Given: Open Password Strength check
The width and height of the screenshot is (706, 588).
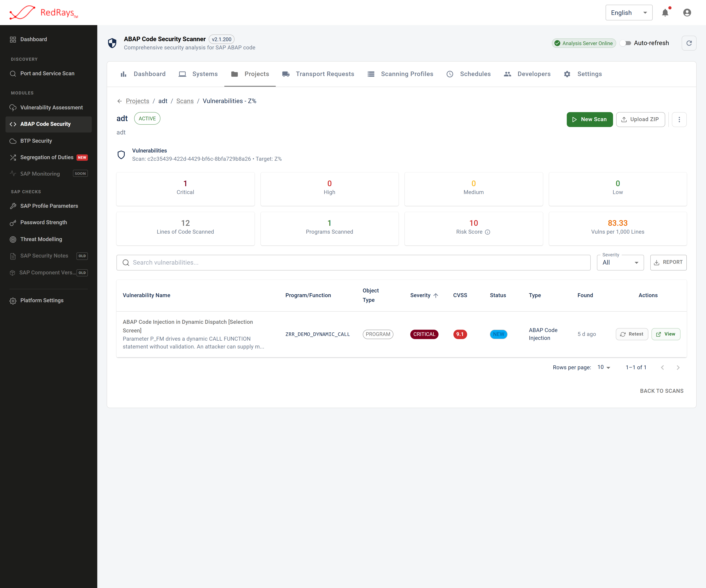Looking at the screenshot, I should 49,222.
